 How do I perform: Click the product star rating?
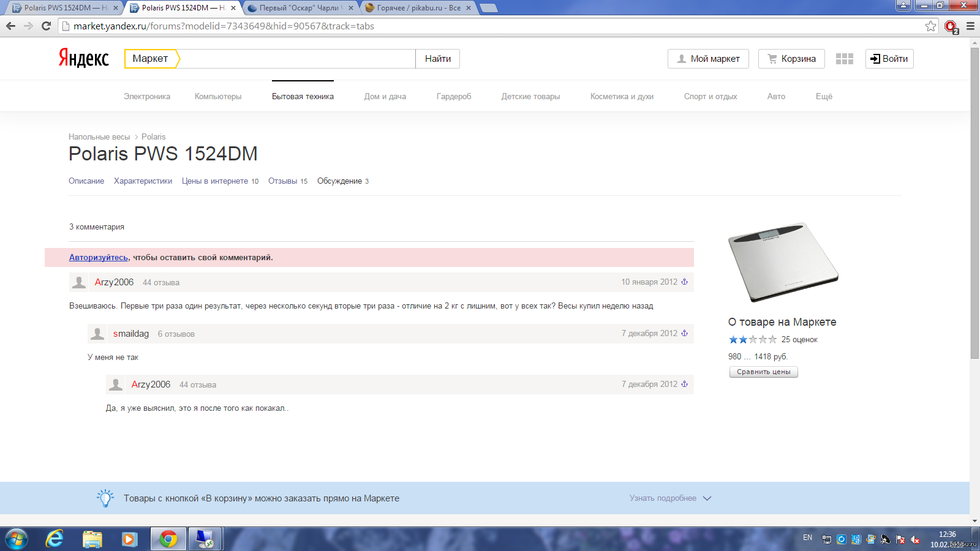click(752, 340)
